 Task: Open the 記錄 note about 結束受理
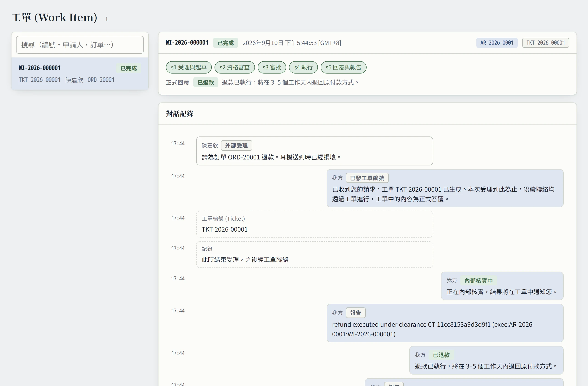pos(314,255)
